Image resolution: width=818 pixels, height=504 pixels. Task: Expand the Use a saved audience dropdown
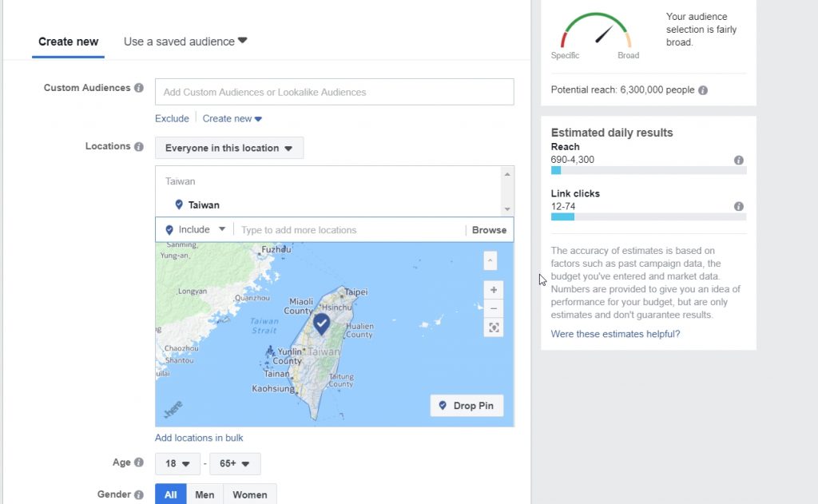coord(185,41)
